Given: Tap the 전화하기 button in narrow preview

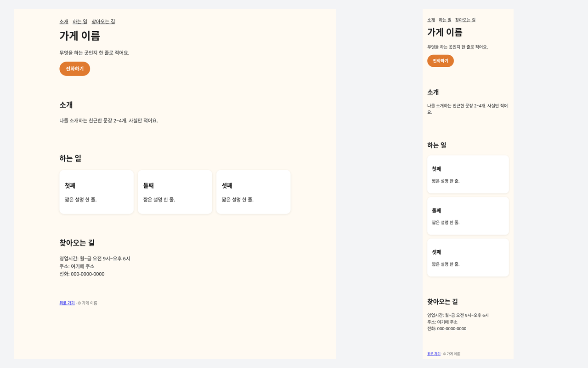Looking at the screenshot, I should [x=441, y=61].
